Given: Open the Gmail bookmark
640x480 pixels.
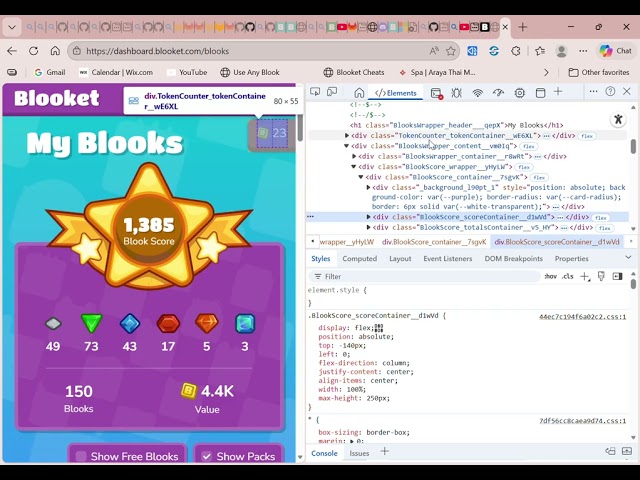Looking at the screenshot, I should click(x=50, y=72).
